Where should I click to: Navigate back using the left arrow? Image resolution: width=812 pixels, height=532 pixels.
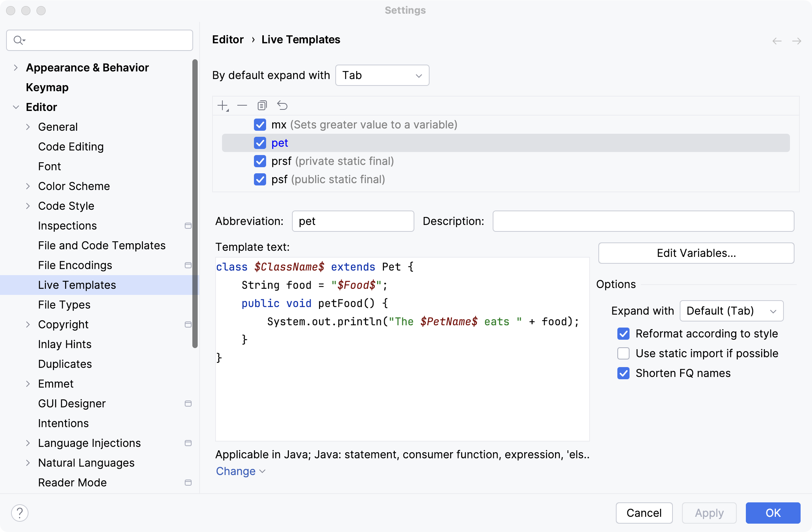(776, 41)
